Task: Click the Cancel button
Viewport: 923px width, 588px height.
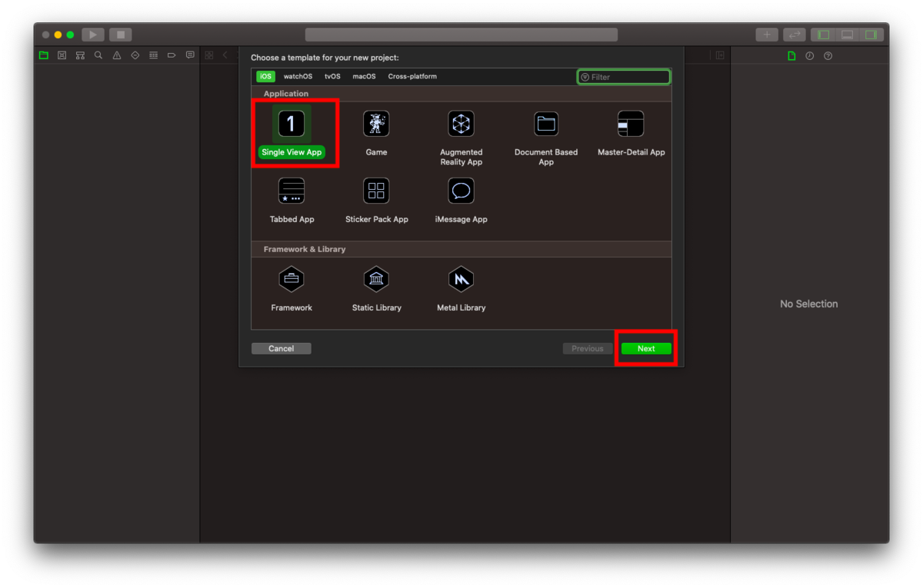Action: click(282, 349)
